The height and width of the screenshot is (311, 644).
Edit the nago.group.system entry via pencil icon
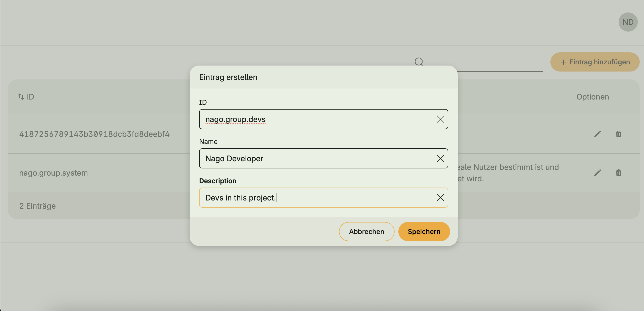597,173
